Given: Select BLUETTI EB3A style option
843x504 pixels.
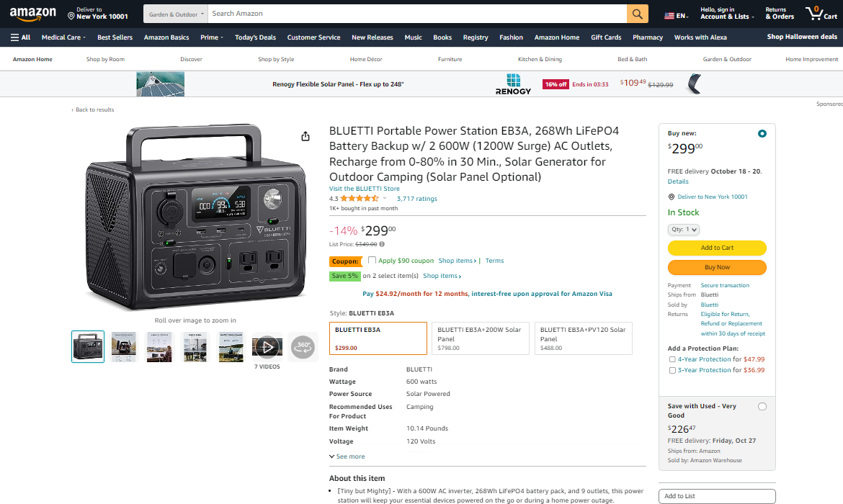Looking at the screenshot, I should (378, 338).
